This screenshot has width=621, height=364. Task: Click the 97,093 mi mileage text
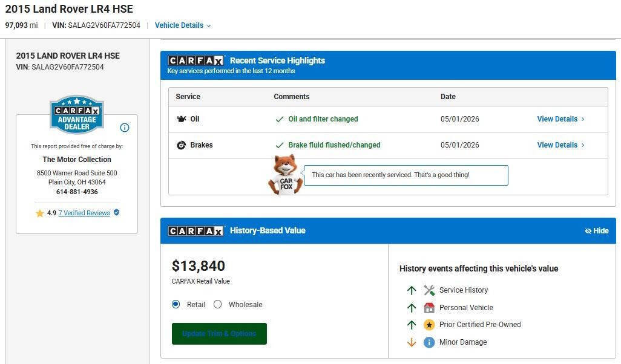tap(21, 25)
